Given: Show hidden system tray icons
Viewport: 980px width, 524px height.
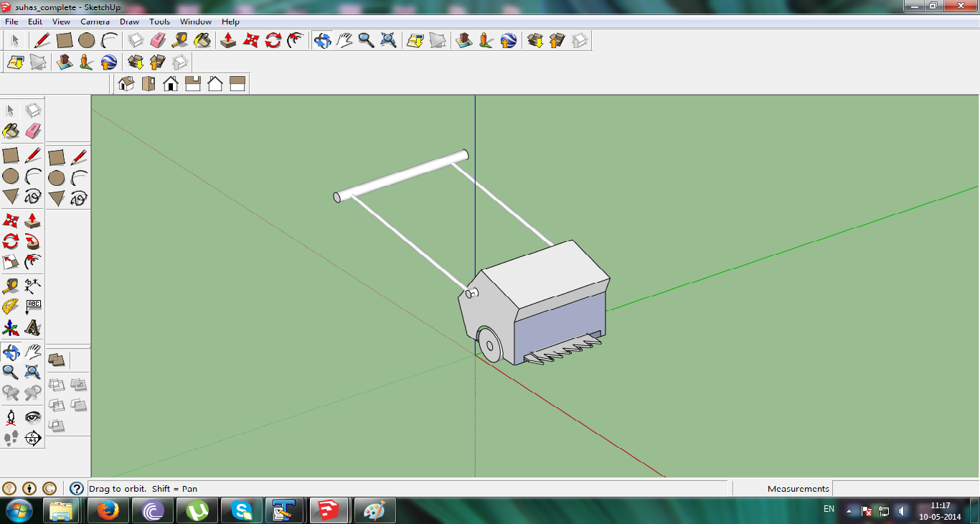Looking at the screenshot, I should pos(849,512).
